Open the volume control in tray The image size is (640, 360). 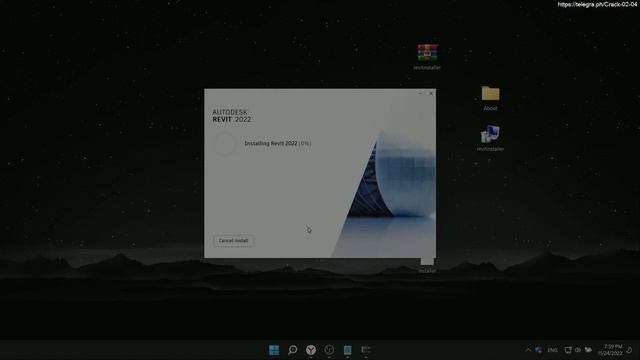pos(578,350)
